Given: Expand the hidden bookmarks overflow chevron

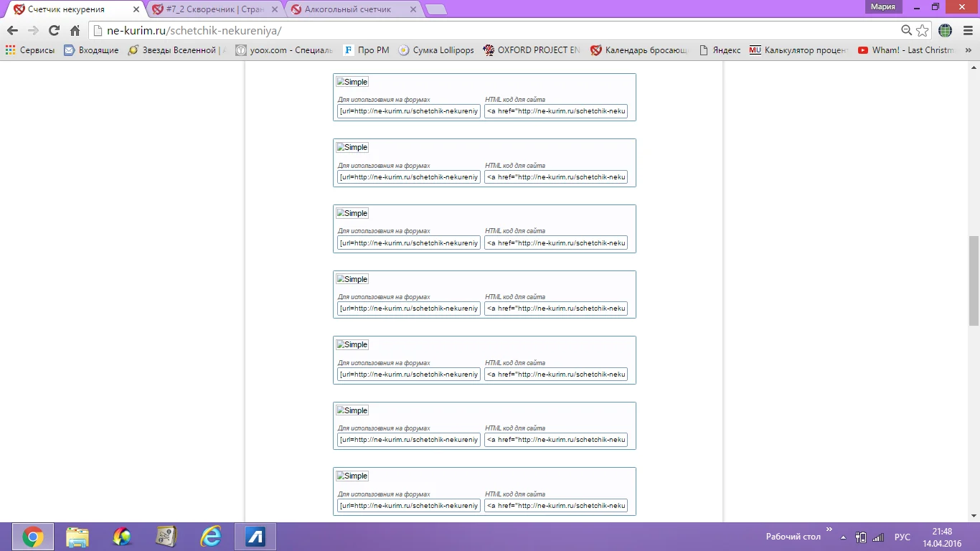Looking at the screenshot, I should [x=969, y=50].
